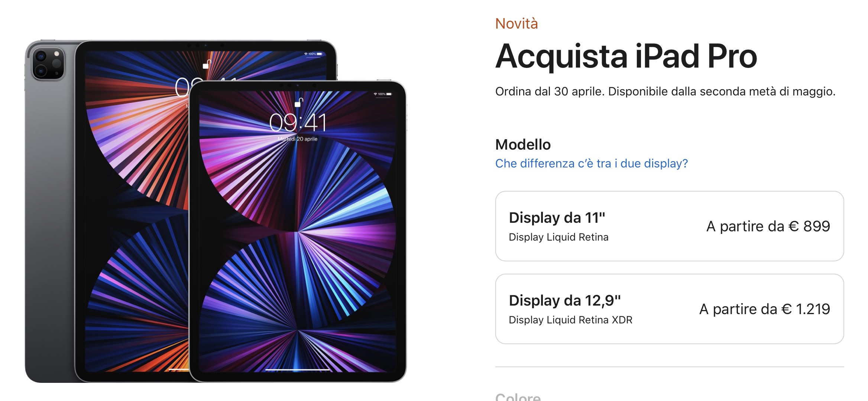Select the Display da 12,9" model option

669,309
